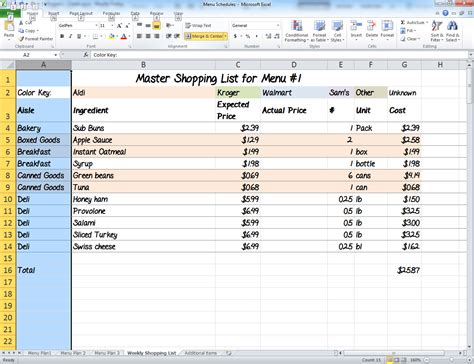Expand the Alignment group dialog launcher
This screenshot has height=364, width=474.
[x=226, y=46]
